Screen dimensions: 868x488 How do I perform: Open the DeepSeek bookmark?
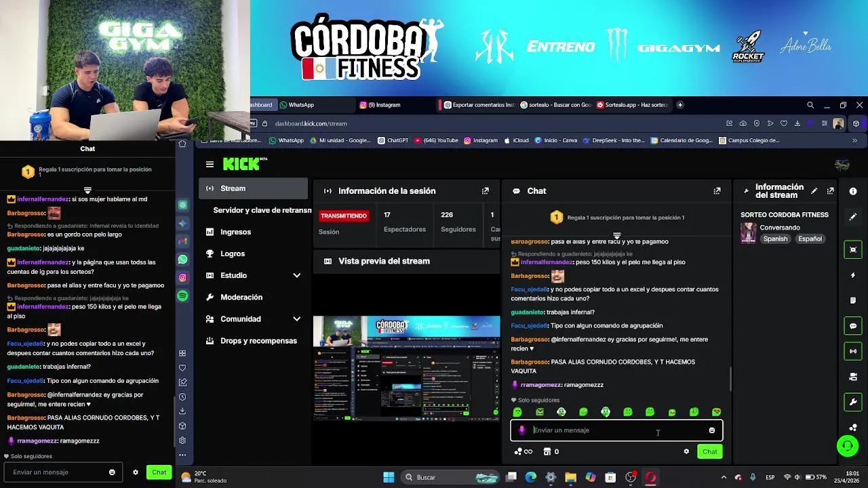tap(613, 141)
